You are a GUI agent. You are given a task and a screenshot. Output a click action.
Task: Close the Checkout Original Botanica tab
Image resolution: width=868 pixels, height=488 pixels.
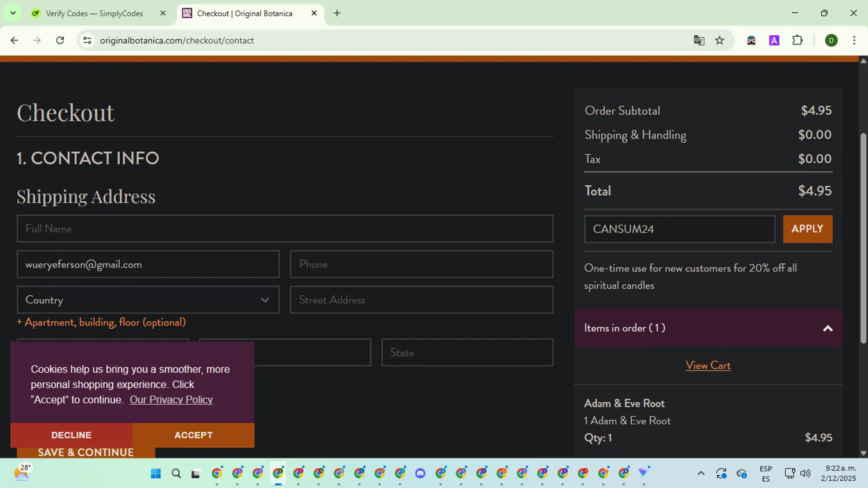tap(314, 13)
